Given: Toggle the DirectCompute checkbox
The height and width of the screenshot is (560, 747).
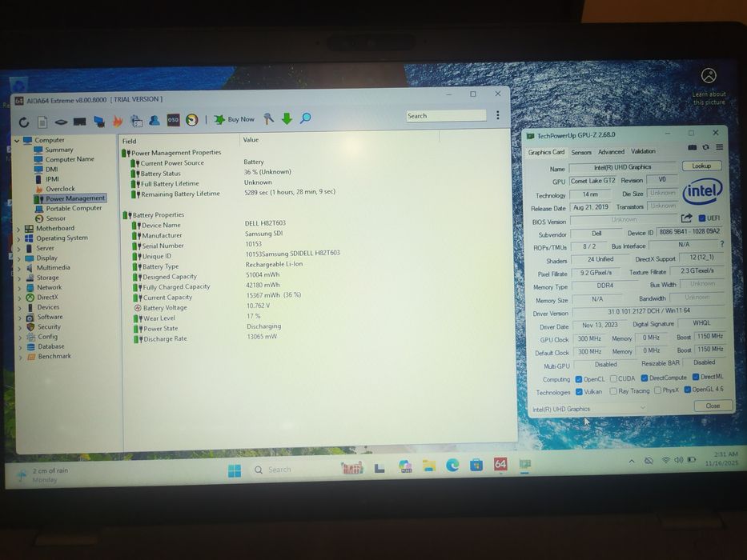Looking at the screenshot, I should [644, 378].
